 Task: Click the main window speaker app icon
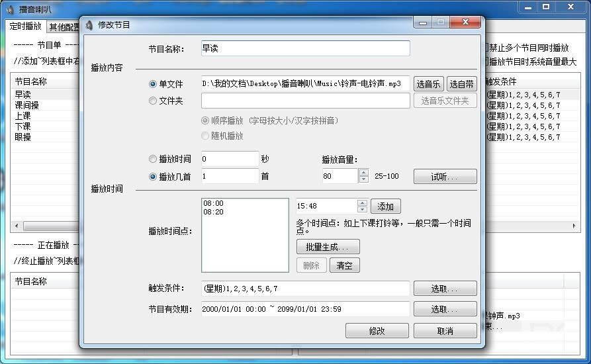click(10, 9)
